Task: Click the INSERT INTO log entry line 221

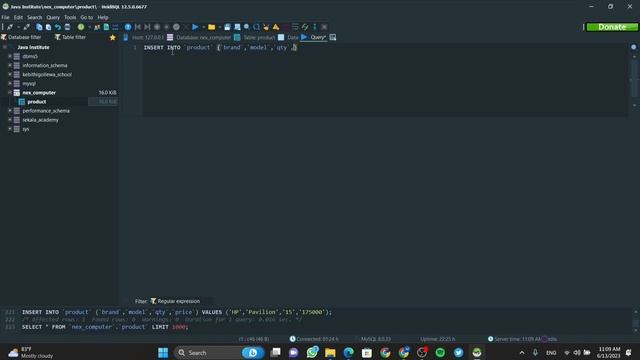Action: tap(177, 312)
